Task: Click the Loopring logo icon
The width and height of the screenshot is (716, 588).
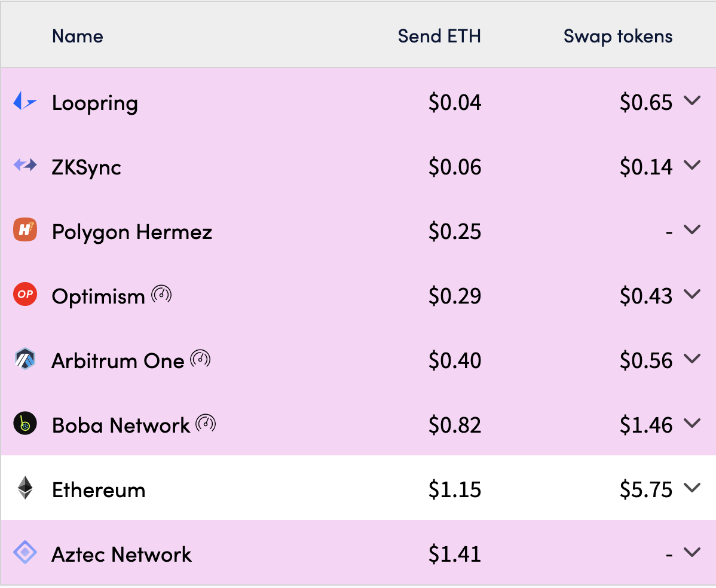Action: (25, 101)
